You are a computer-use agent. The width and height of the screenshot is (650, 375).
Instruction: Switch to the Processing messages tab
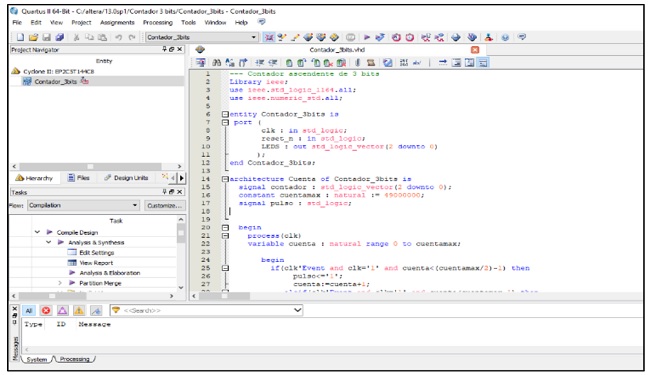coord(75,359)
